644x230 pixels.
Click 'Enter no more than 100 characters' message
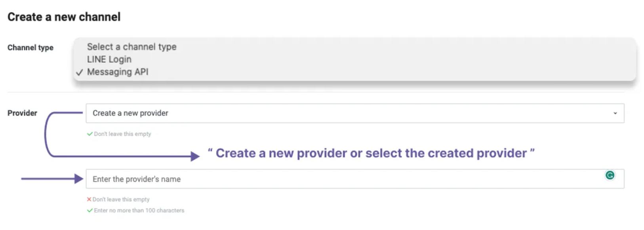click(x=139, y=211)
